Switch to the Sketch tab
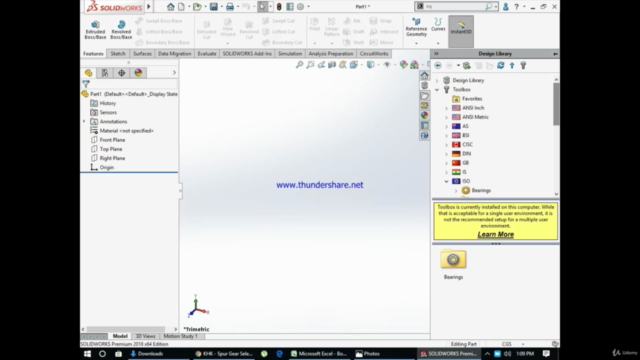 point(118,54)
